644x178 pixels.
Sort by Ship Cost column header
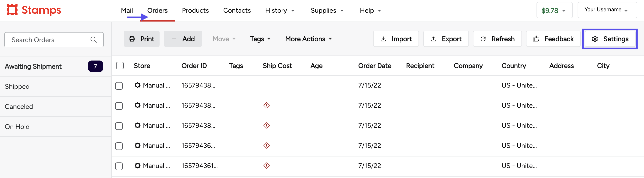(x=277, y=66)
